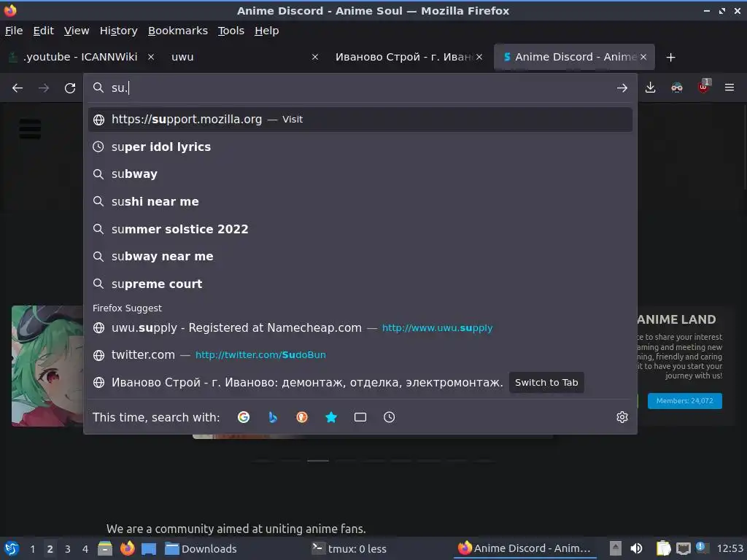Search only in History clock icon

390,417
